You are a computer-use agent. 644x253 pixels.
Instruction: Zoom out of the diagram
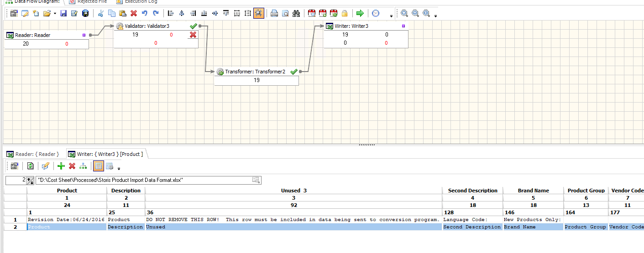pyautogui.click(x=415, y=13)
